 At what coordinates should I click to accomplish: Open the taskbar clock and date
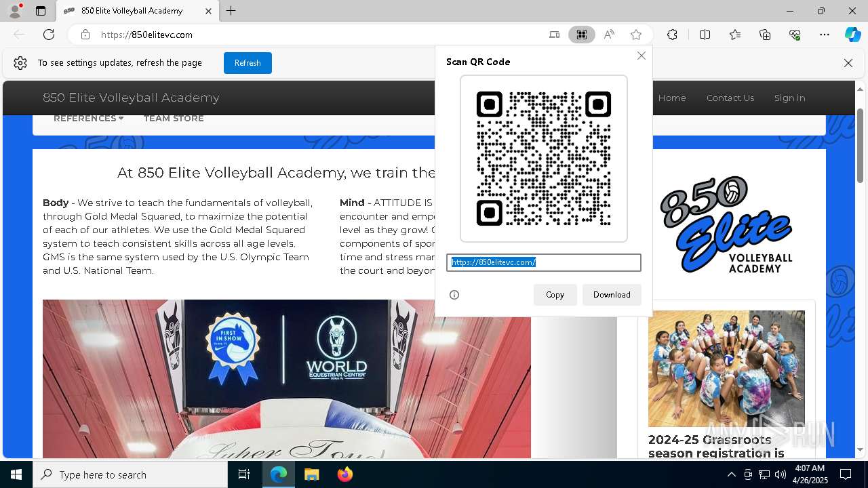tap(810, 474)
